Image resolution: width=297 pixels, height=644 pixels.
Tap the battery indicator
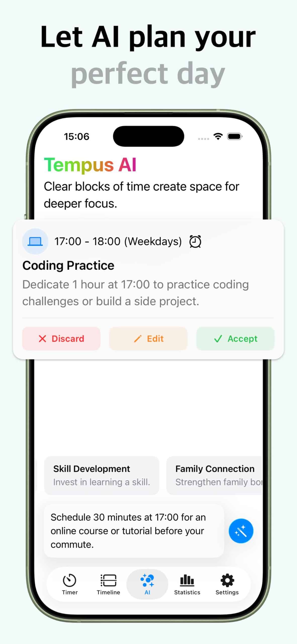(x=235, y=136)
